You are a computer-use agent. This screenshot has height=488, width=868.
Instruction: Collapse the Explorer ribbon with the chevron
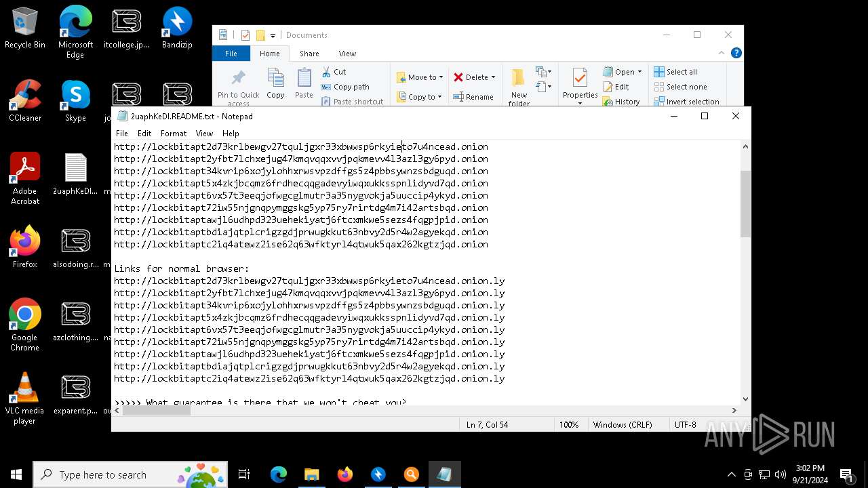pyautogui.click(x=723, y=53)
